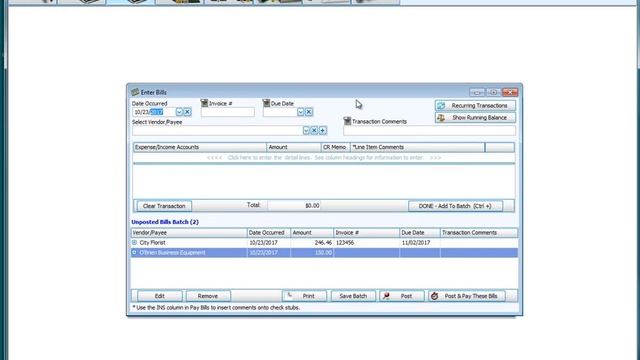
Task: Expand the City Florist batch row
Action: point(134,242)
